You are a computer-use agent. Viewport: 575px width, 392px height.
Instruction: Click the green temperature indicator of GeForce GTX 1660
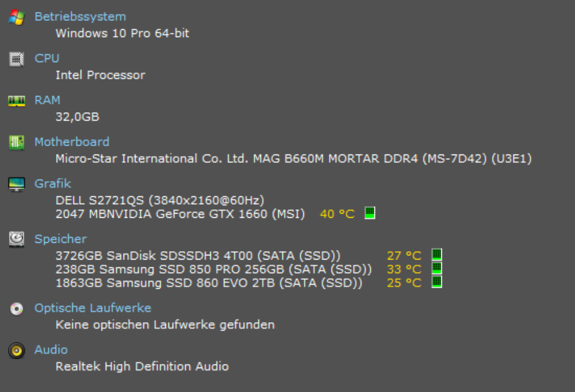click(370, 212)
